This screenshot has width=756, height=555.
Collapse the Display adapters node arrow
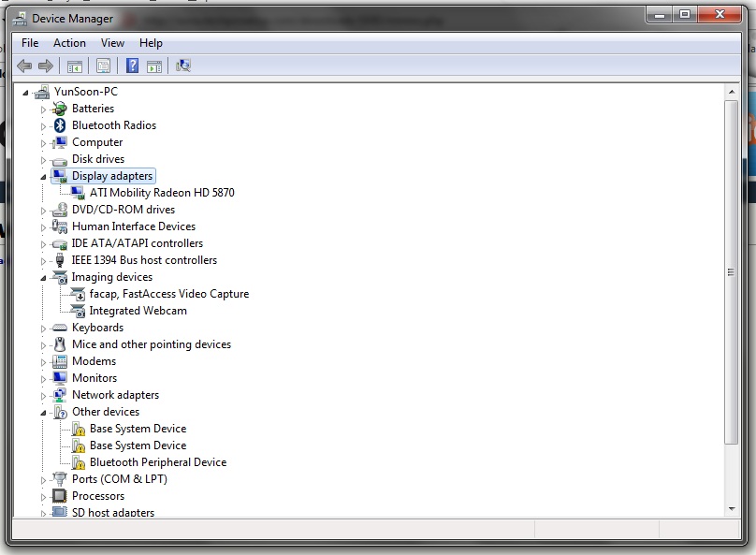[x=43, y=177]
